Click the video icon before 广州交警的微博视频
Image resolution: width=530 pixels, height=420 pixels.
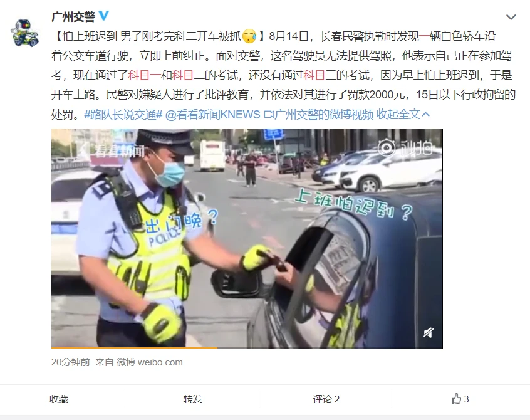268,115
